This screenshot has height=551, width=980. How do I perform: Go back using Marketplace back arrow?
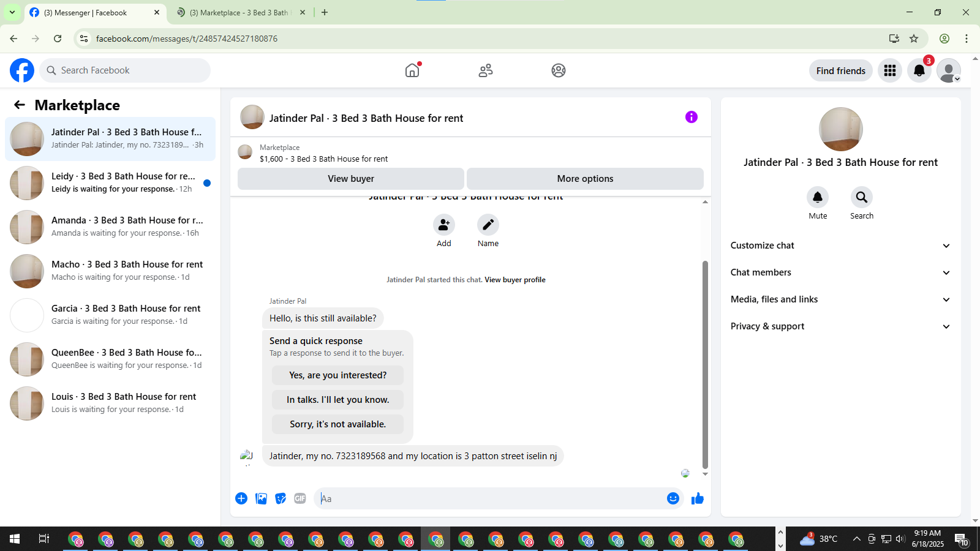20,105
